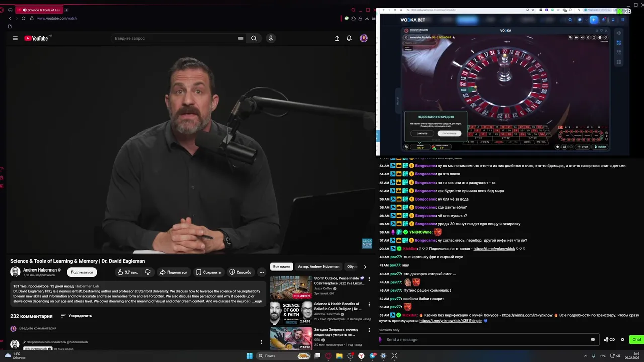The height and width of the screenshot is (362, 644).
Task: Open chat settings gear icon
Action: 622,339
